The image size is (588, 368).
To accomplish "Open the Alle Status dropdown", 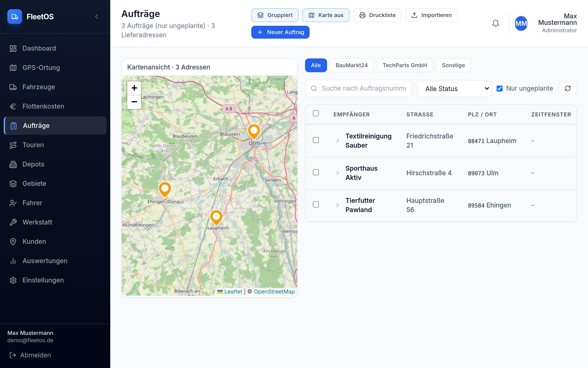I will click(454, 89).
